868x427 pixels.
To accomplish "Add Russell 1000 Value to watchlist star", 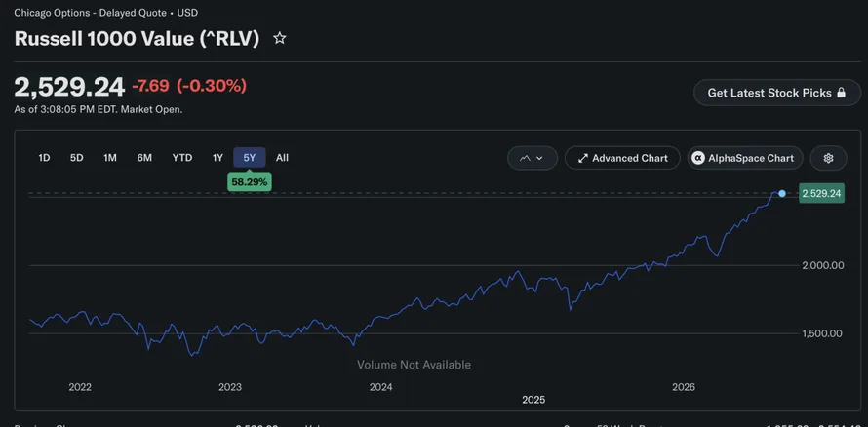I will (280, 38).
